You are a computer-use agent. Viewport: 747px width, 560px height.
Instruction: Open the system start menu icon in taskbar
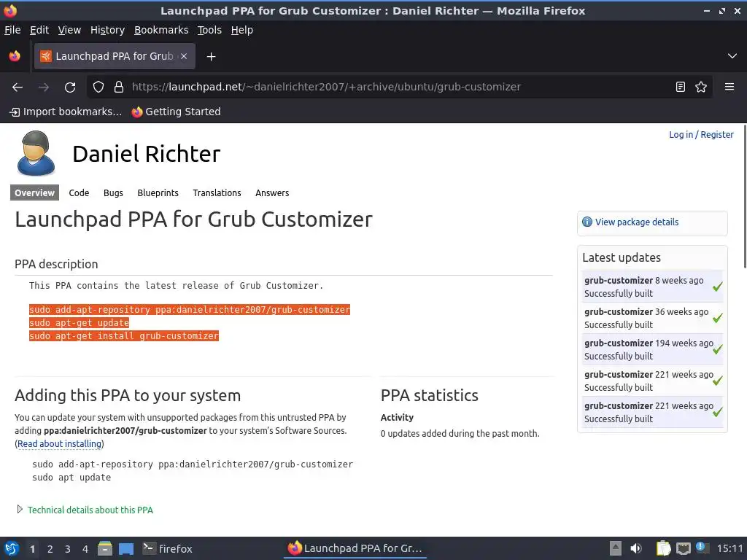coord(12,548)
